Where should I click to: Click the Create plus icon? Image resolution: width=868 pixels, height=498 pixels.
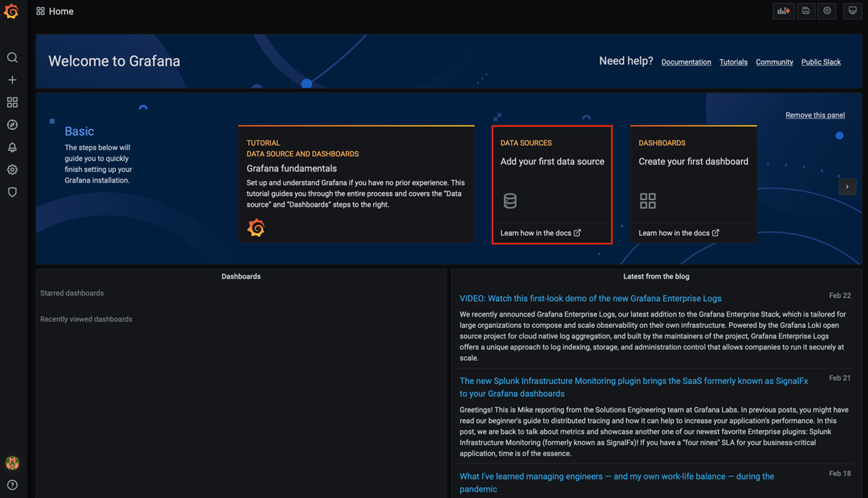click(x=12, y=80)
